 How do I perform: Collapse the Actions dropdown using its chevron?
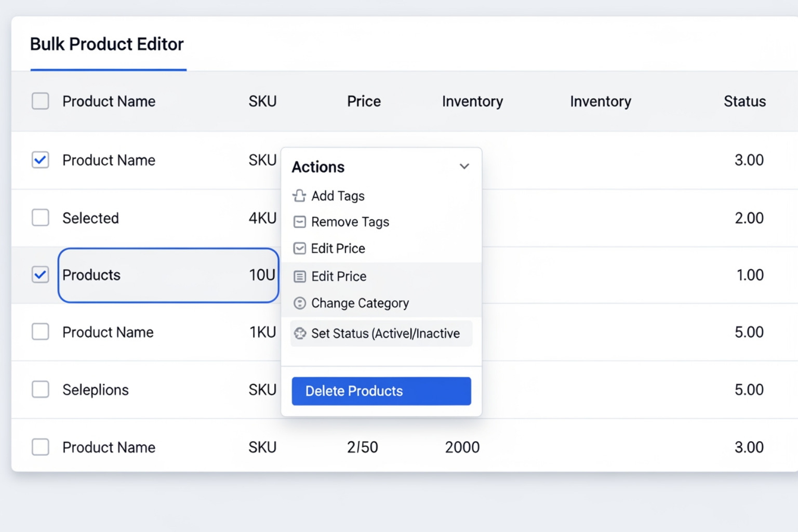tap(464, 166)
